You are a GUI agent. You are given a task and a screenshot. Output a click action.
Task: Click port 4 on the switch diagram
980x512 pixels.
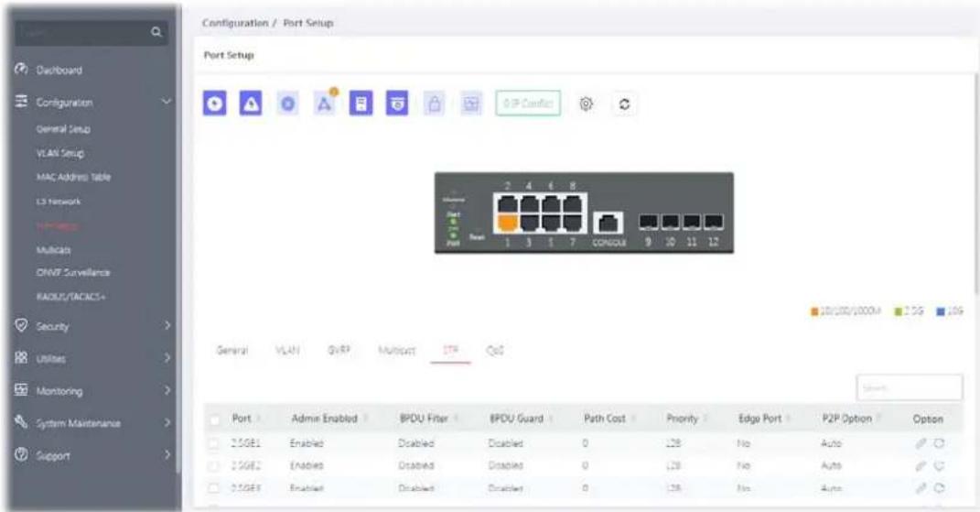pos(530,203)
